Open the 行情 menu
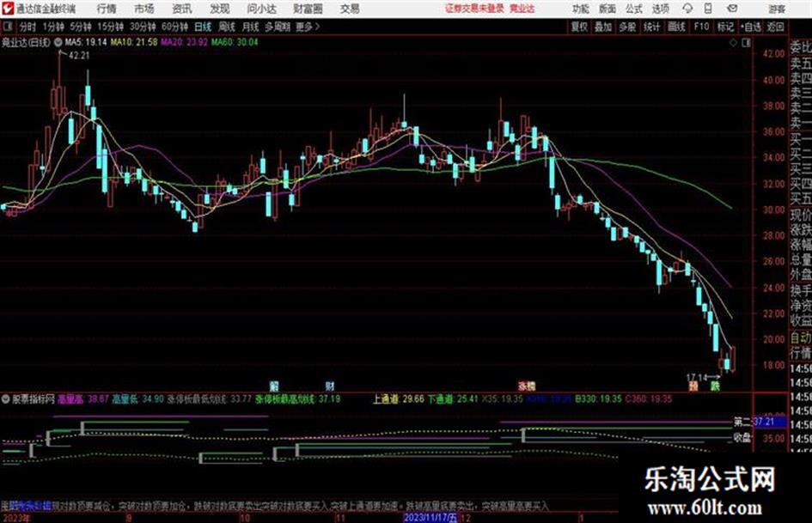Image resolution: width=812 pixels, height=523 pixels. 107,9
